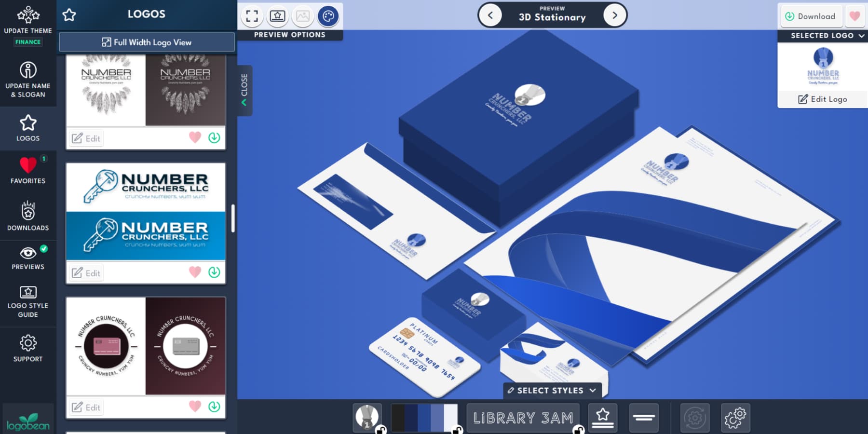Open the style settings gear at bottom right

point(735,418)
